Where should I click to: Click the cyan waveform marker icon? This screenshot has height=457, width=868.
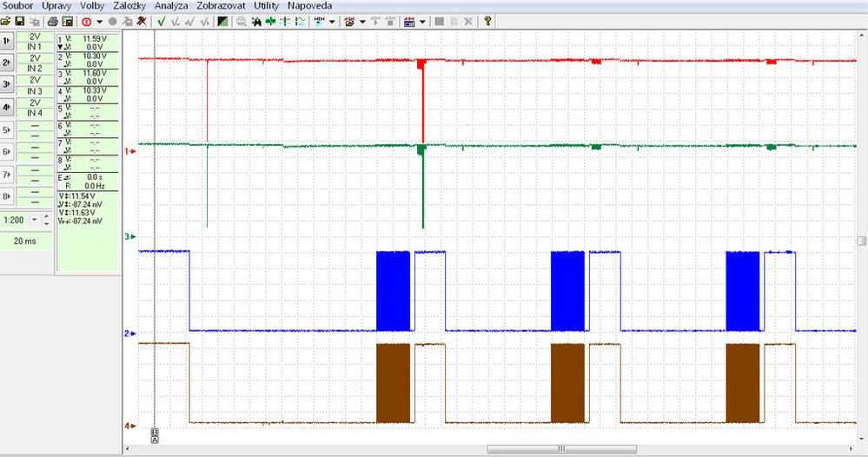click(300, 22)
